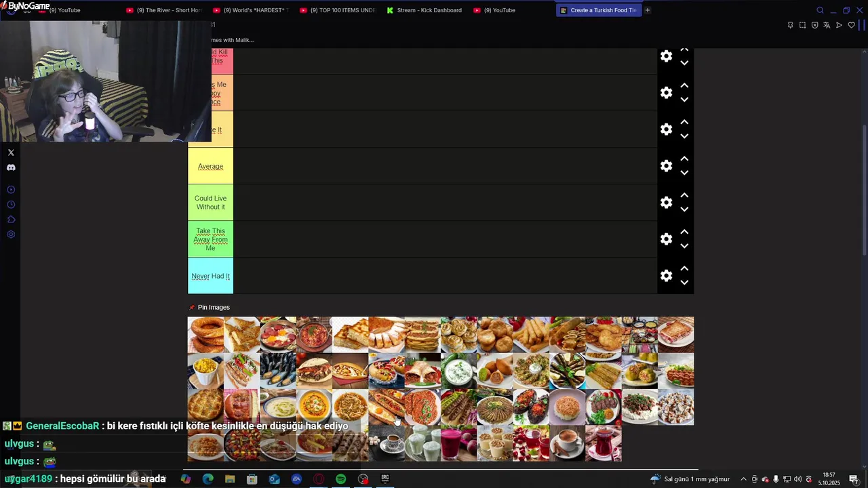The width and height of the screenshot is (868, 488).
Task: Select the mantı dumplings image
Action: click(x=675, y=407)
